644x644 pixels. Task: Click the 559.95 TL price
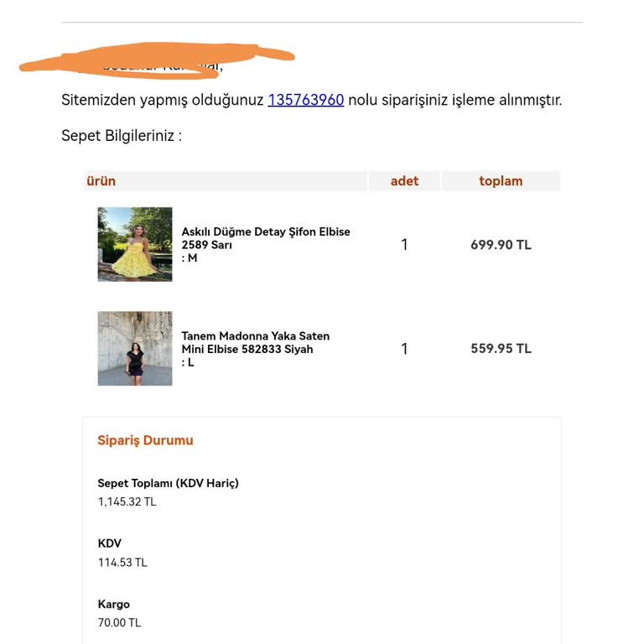(x=501, y=349)
